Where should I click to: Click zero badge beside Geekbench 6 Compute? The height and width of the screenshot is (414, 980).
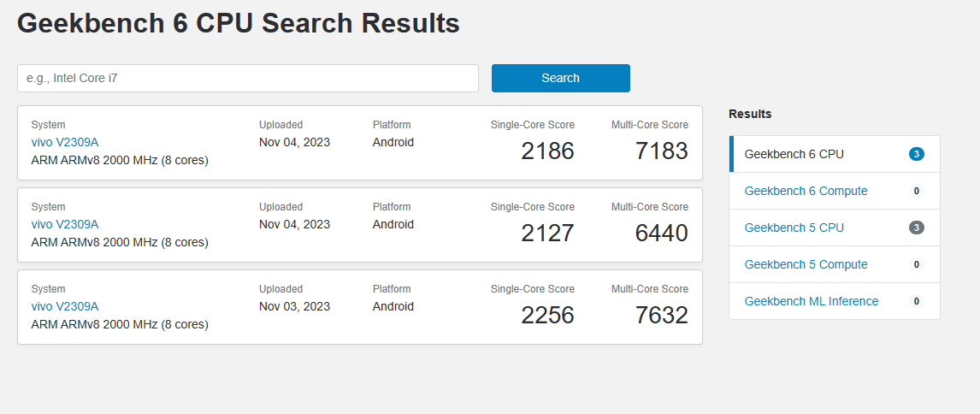click(916, 191)
